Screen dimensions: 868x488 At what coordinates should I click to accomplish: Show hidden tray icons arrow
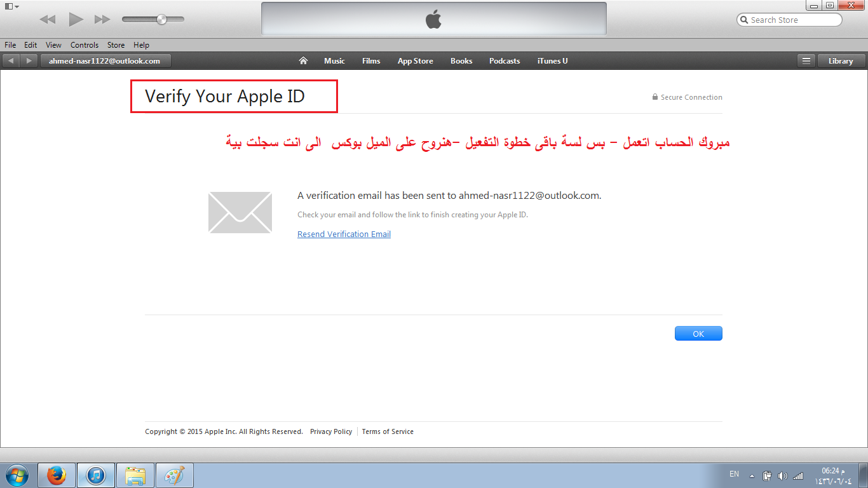752,475
